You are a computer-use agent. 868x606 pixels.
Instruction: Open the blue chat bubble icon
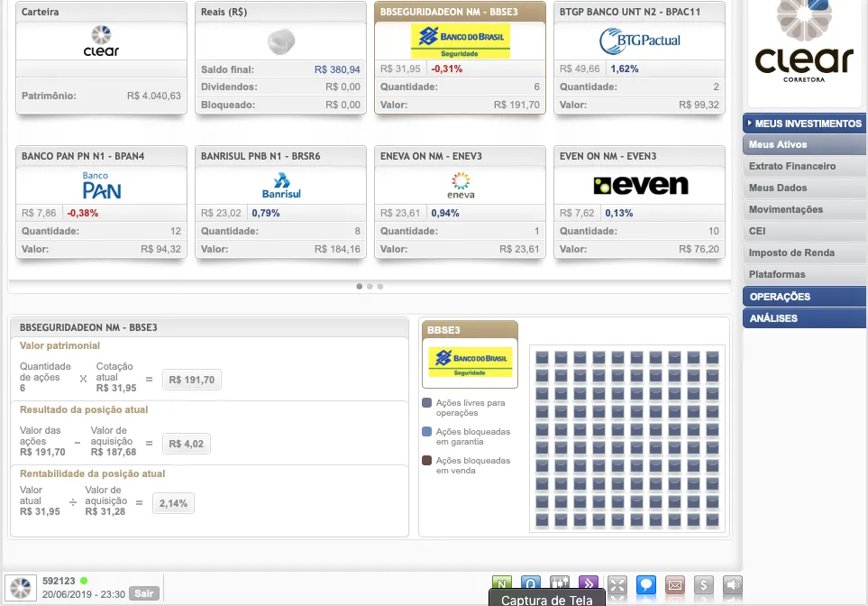click(x=645, y=584)
